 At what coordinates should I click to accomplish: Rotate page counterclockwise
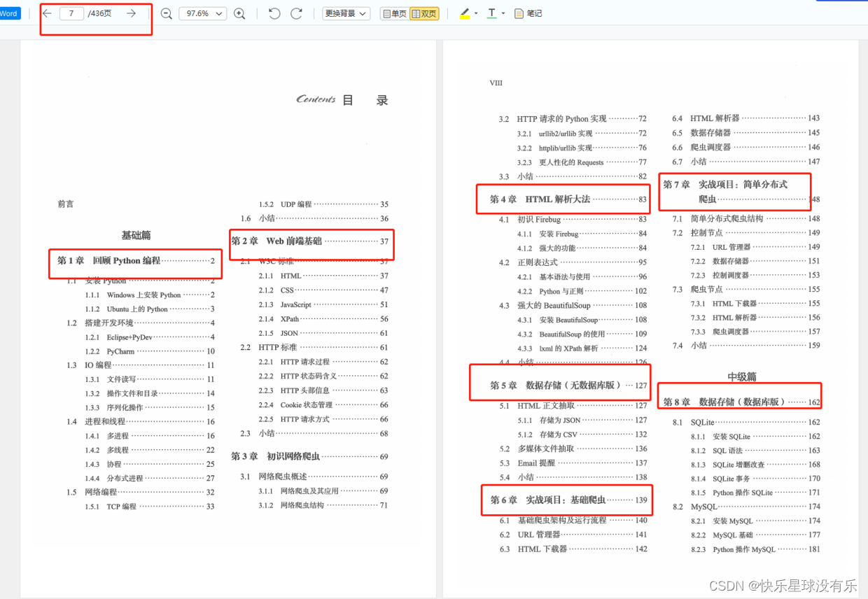pos(274,13)
